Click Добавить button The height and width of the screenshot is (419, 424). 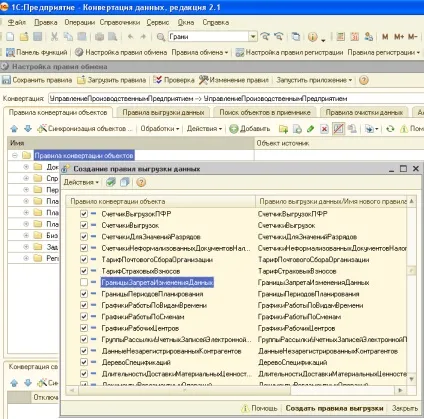pyautogui.click(x=250, y=129)
